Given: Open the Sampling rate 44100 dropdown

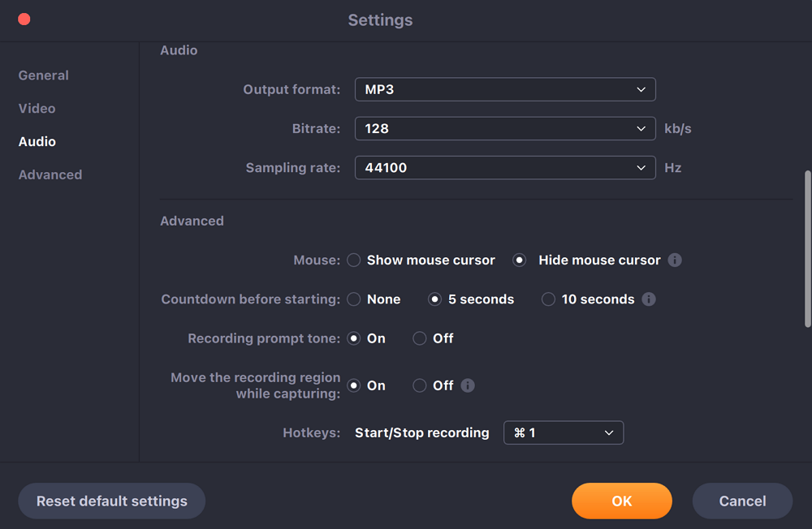Looking at the screenshot, I should [505, 168].
